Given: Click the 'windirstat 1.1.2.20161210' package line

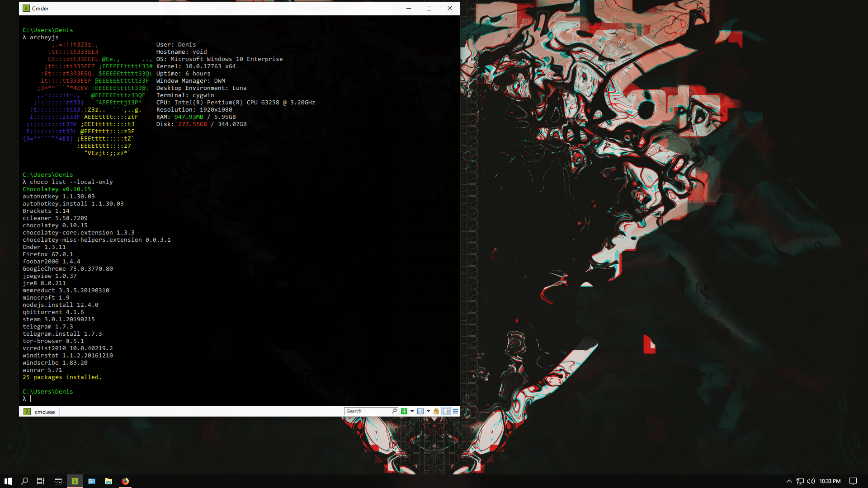Looking at the screenshot, I should (x=68, y=356).
